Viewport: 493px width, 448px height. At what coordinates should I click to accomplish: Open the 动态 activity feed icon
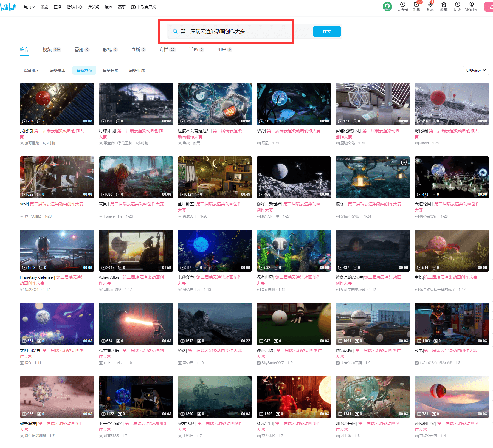point(430,5)
